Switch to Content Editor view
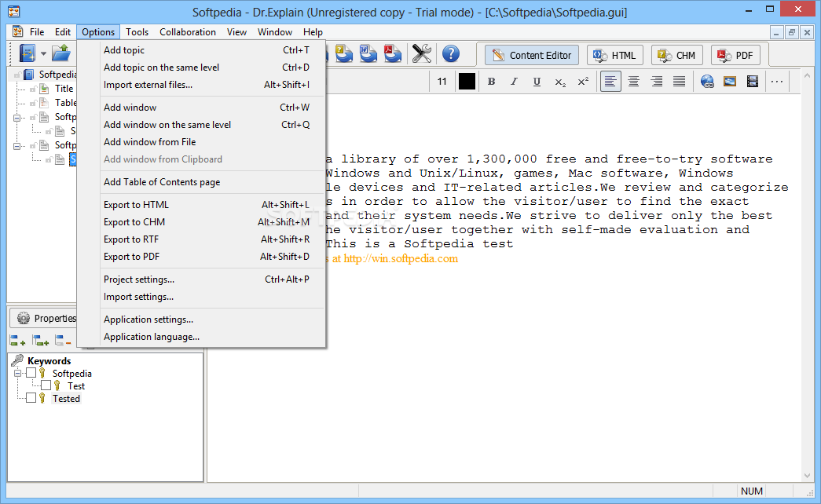This screenshot has height=504, width=821. point(531,55)
